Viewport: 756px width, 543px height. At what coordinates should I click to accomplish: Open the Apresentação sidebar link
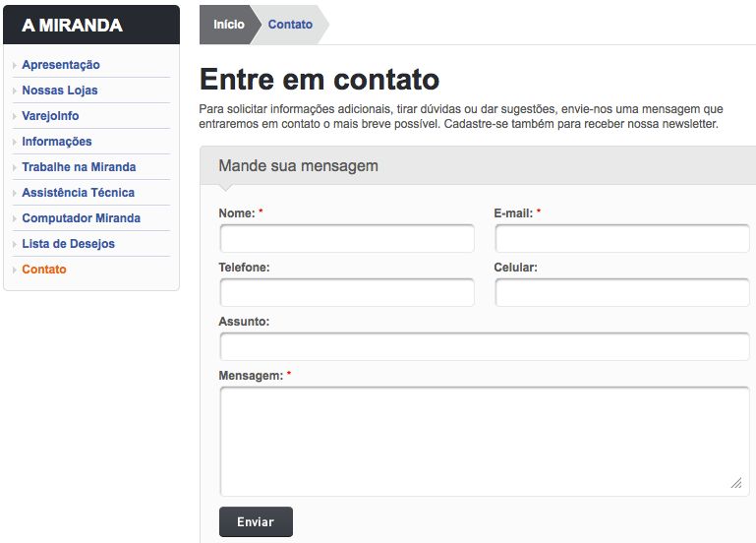pos(61,65)
